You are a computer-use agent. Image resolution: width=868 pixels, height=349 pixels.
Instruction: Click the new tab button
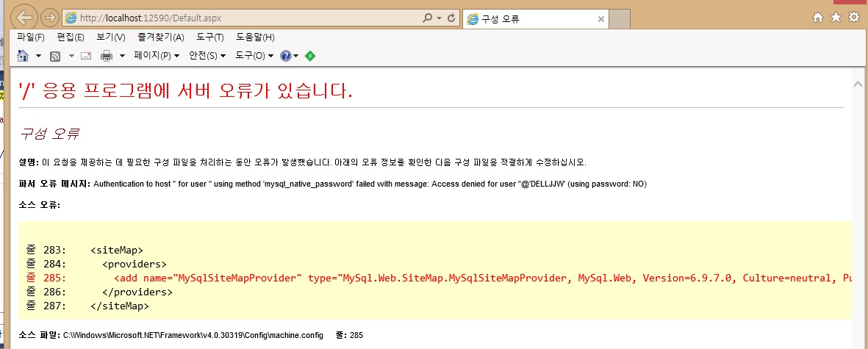[620, 19]
